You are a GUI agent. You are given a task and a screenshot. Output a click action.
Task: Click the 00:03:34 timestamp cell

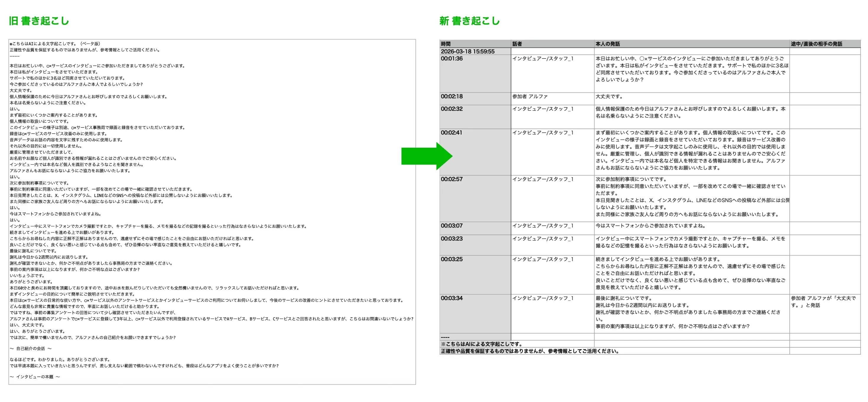451,298
